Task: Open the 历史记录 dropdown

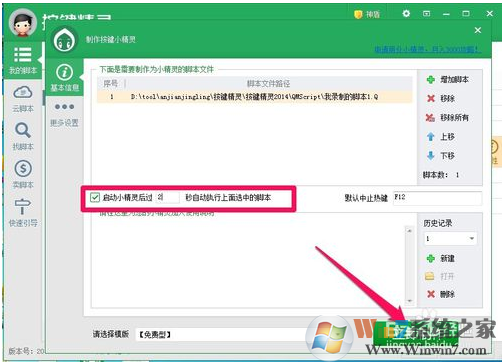Action: [450, 239]
